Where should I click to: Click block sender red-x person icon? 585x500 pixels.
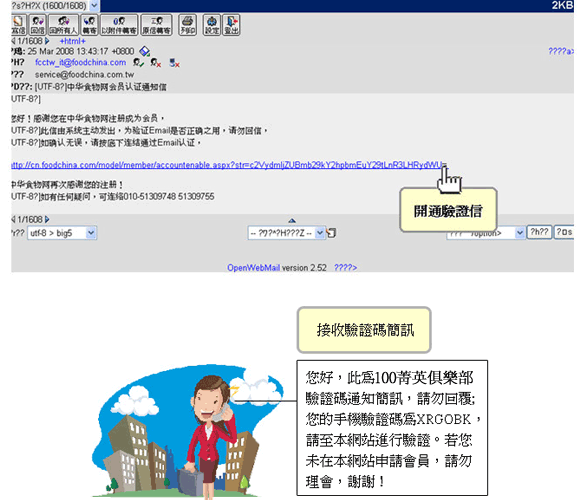156,63
